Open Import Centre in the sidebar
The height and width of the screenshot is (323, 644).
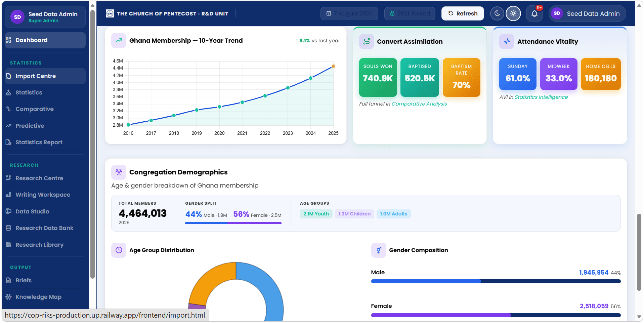click(45, 76)
